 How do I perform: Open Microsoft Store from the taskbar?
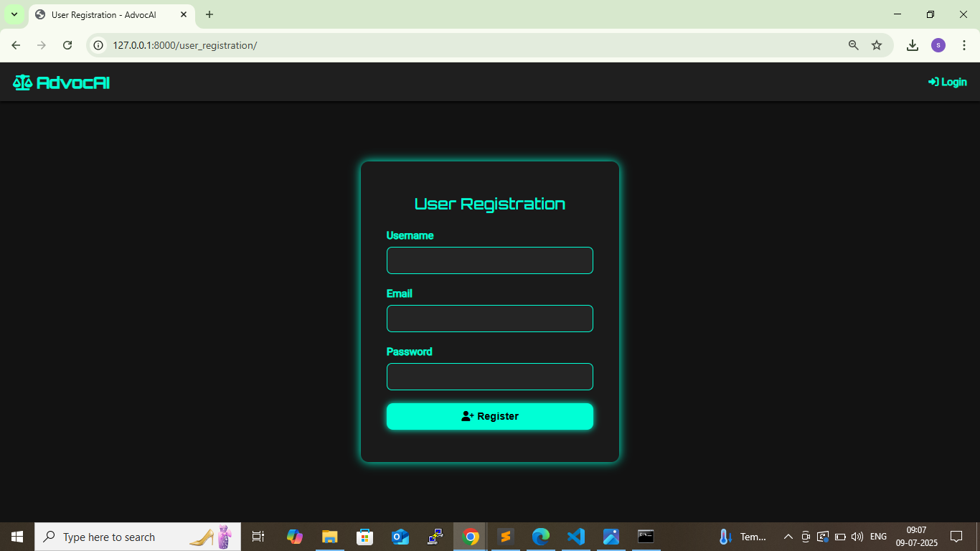[x=365, y=537]
